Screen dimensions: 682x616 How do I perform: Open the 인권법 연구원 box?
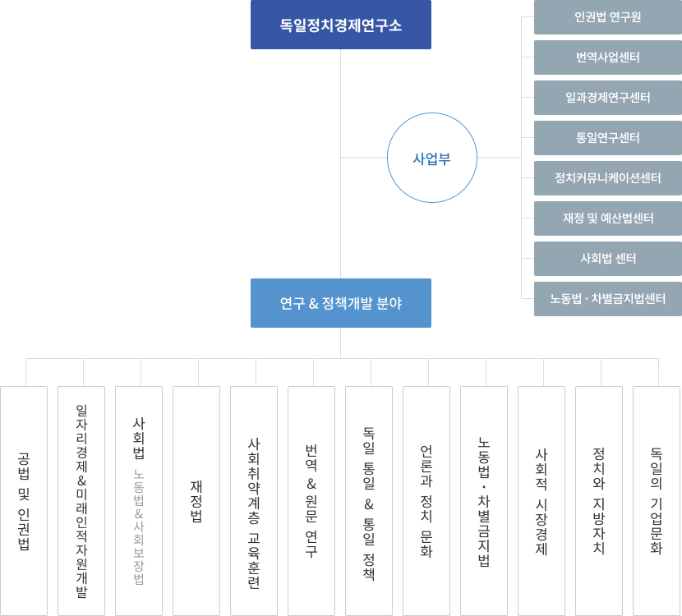pos(607,17)
